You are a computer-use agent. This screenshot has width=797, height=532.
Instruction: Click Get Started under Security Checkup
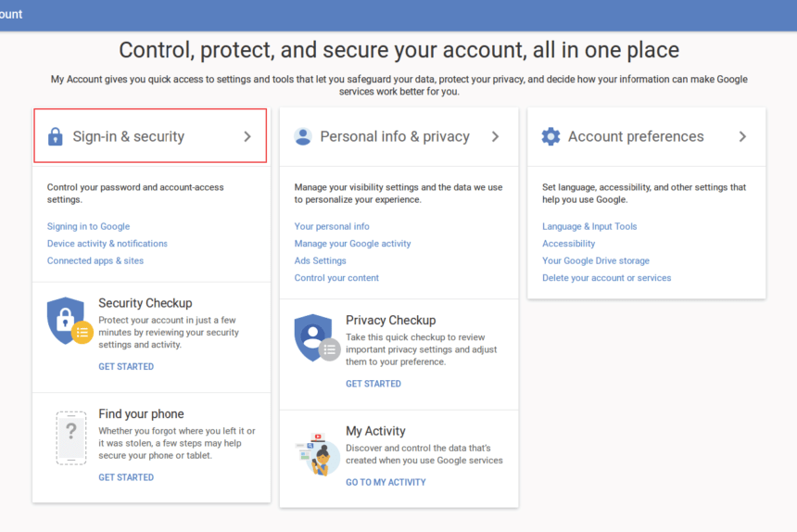pos(126,367)
